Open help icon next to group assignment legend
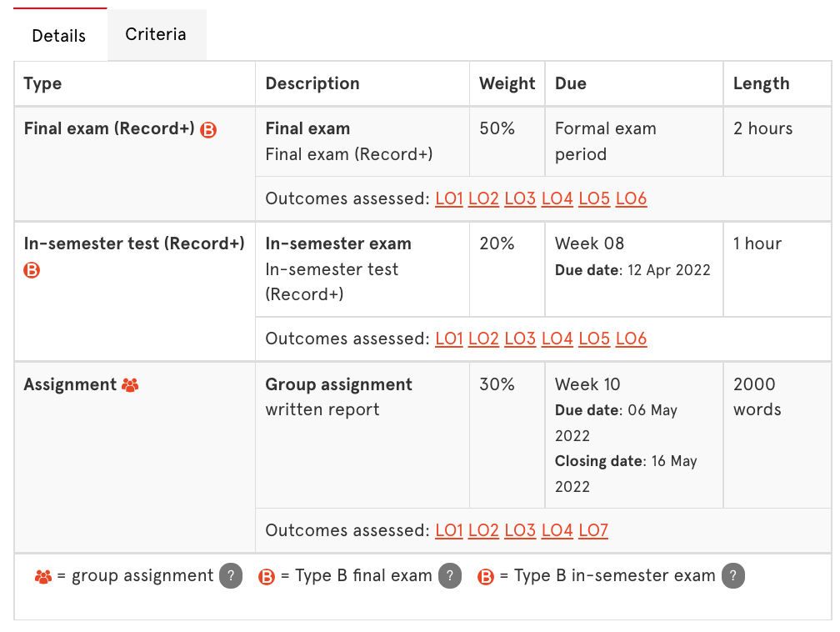The width and height of the screenshot is (840, 632). point(231,576)
